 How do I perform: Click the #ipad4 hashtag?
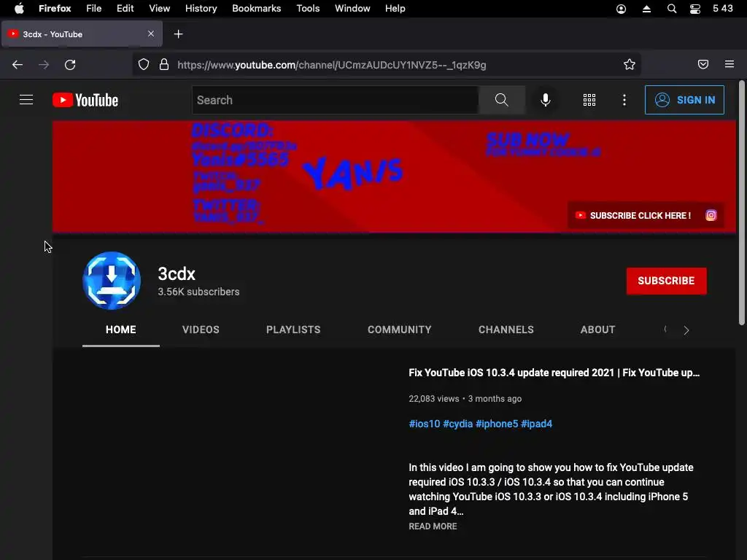pyautogui.click(x=536, y=424)
